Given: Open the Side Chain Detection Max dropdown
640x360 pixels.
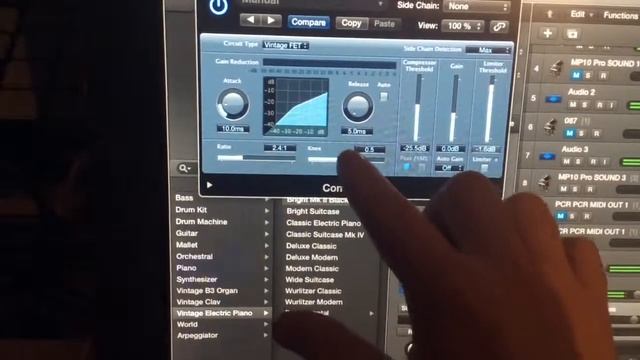Looking at the screenshot, I should (488, 50).
